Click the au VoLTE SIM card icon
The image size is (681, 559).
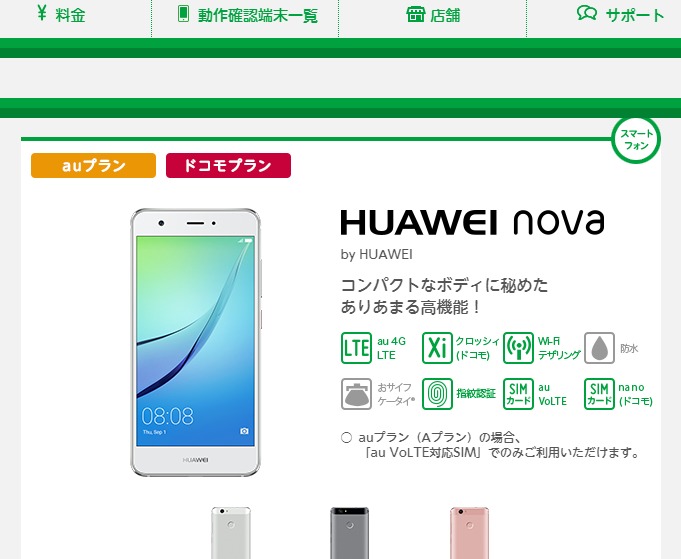[518, 394]
